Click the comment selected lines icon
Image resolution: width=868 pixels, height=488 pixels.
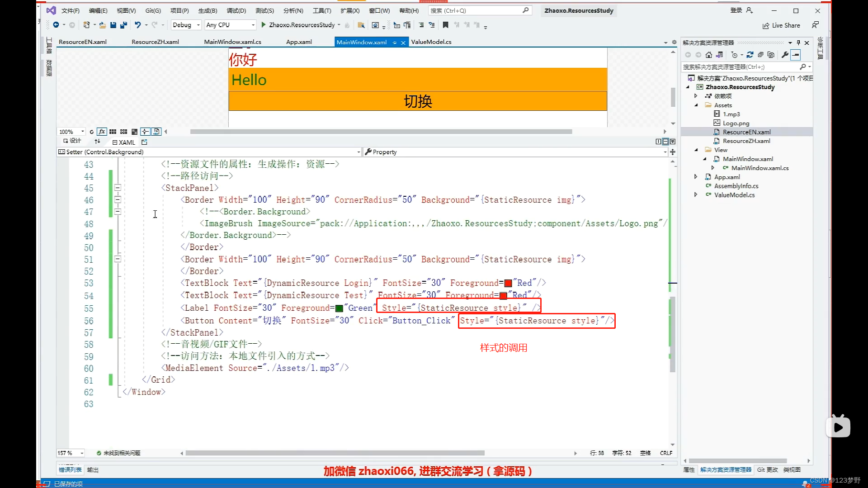click(x=421, y=25)
